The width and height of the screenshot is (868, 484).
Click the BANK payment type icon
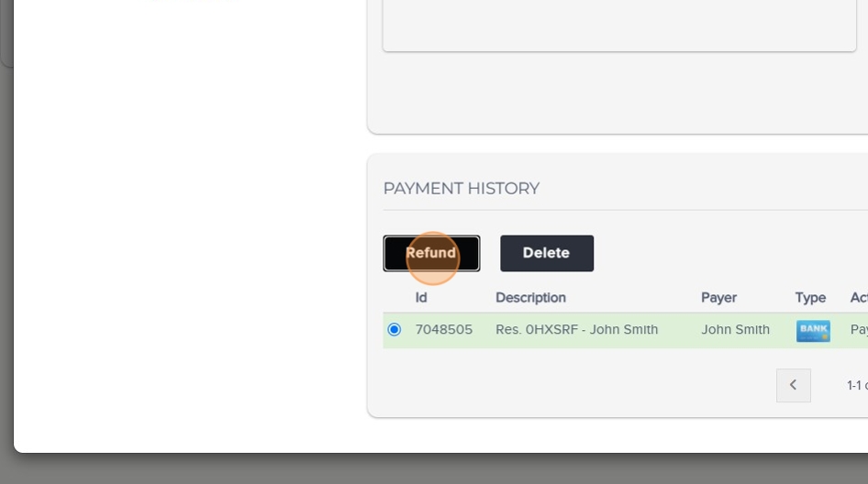pos(813,331)
